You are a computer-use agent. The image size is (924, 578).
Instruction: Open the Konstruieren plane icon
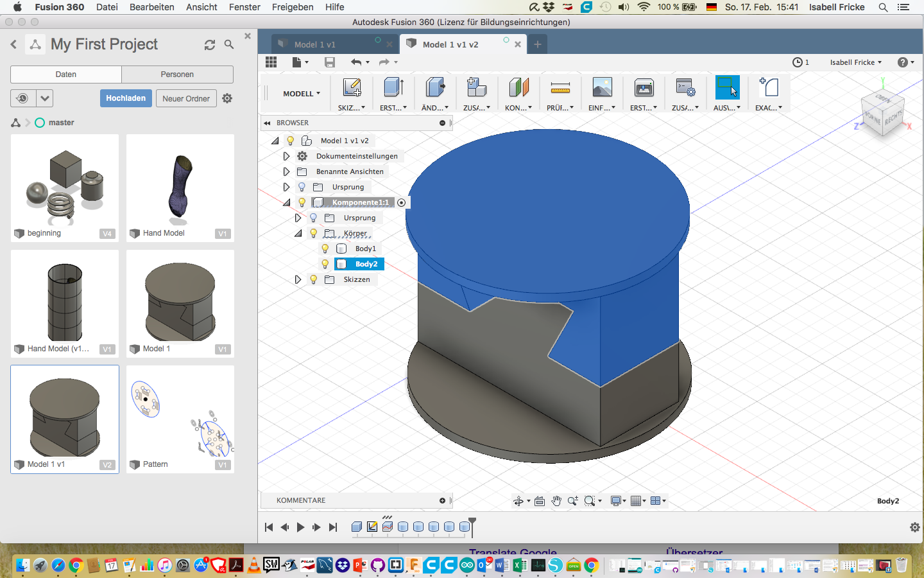pyautogui.click(x=518, y=87)
